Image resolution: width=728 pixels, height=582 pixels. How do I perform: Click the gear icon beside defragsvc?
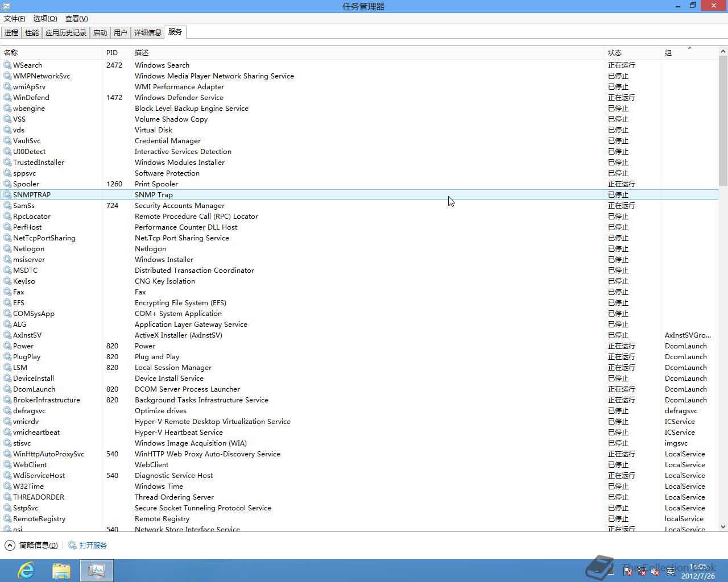point(7,410)
